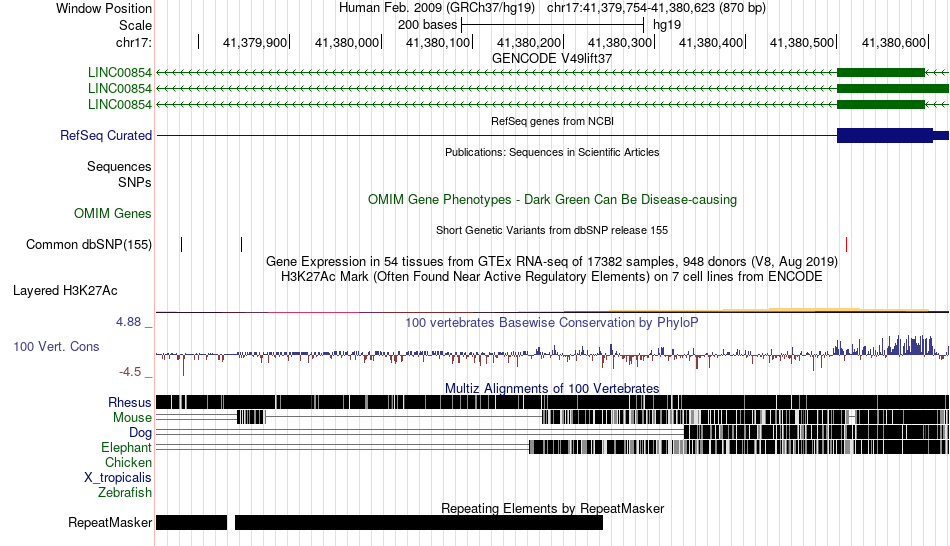The image size is (950, 546).
Task: Click the second black dbSNP variant marker
Action: 241,244
